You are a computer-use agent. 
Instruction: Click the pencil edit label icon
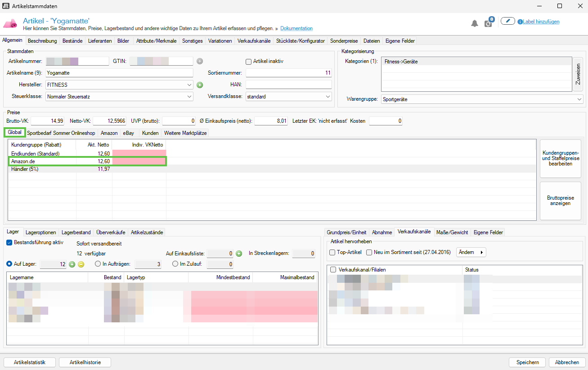coord(507,21)
